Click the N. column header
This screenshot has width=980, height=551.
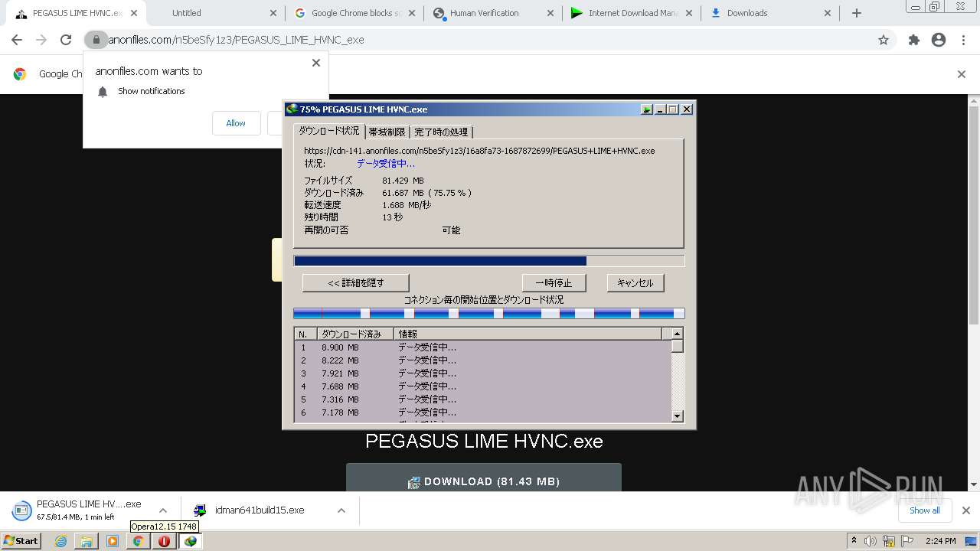(305, 334)
